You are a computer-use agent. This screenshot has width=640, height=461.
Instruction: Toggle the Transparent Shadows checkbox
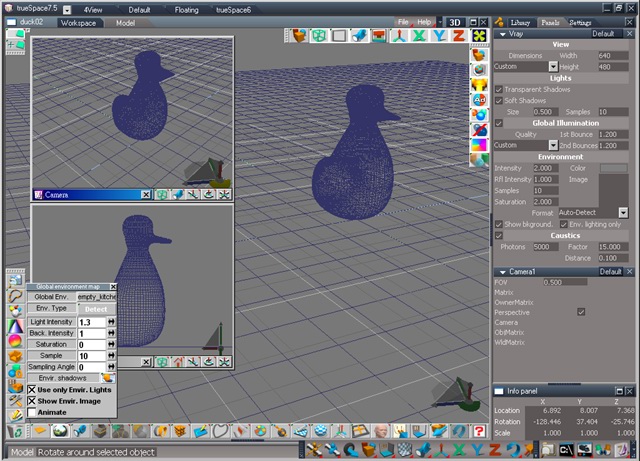click(x=499, y=89)
